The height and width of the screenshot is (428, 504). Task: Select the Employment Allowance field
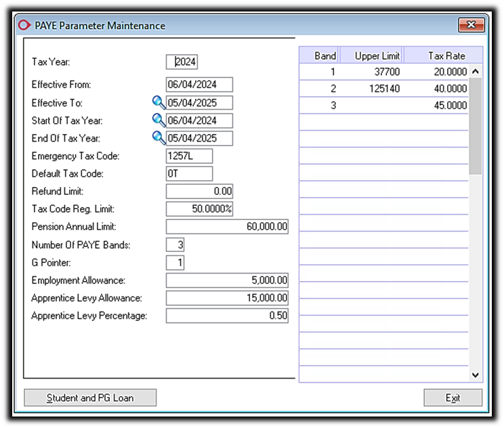[x=227, y=280]
